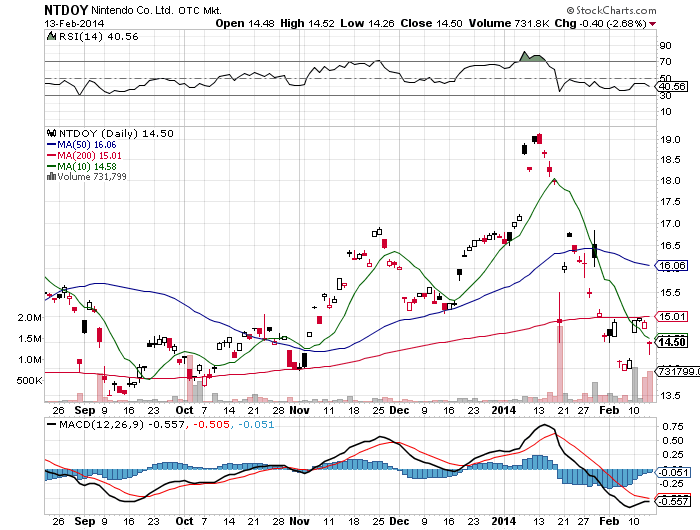This screenshot has height=530, width=700.
Task: Click the 70 level label on RSI axis
Action: click(665, 62)
